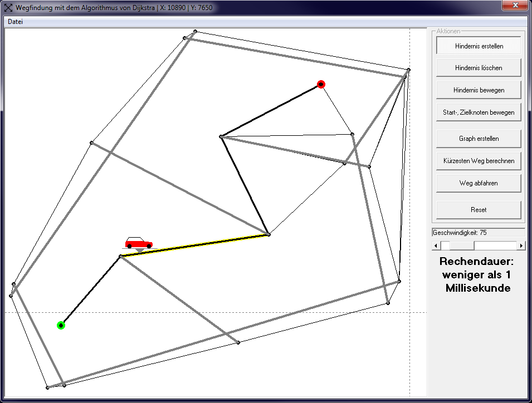Click the Geschwindigkeit: 75 label
The width and height of the screenshot is (532, 403).
479,233
